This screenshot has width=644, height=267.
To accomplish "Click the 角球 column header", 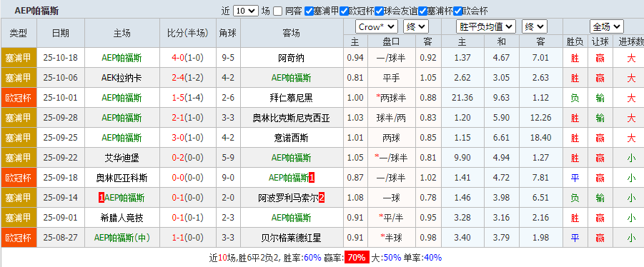I will click(x=228, y=33).
